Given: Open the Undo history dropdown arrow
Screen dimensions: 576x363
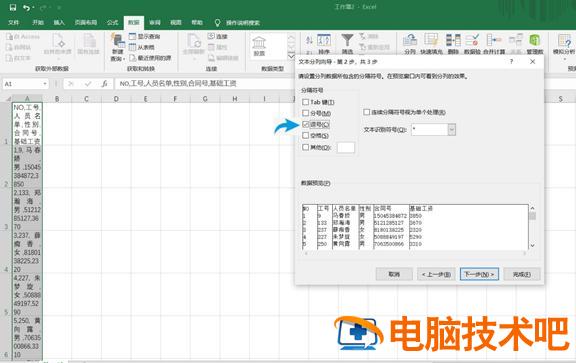Looking at the screenshot, I should pos(33,7).
